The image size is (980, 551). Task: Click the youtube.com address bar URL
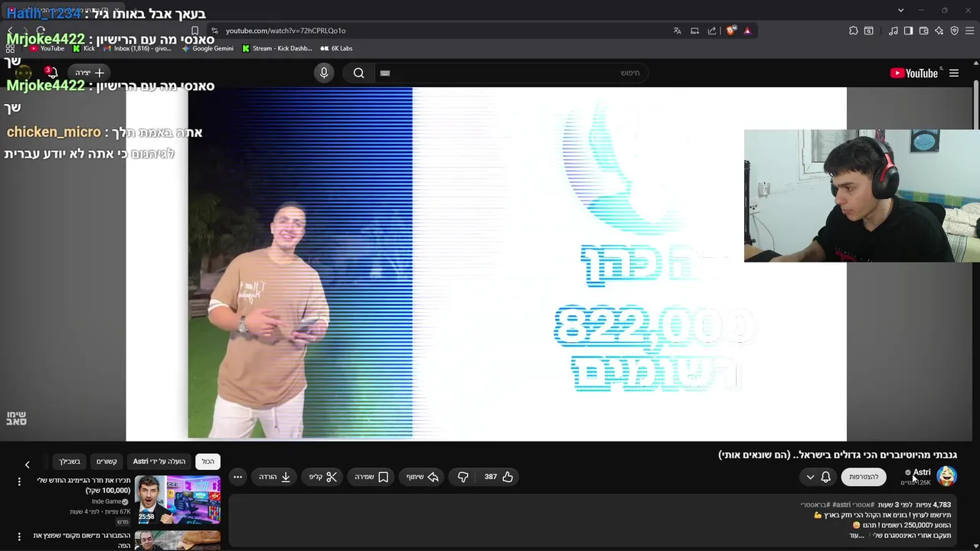pos(286,31)
